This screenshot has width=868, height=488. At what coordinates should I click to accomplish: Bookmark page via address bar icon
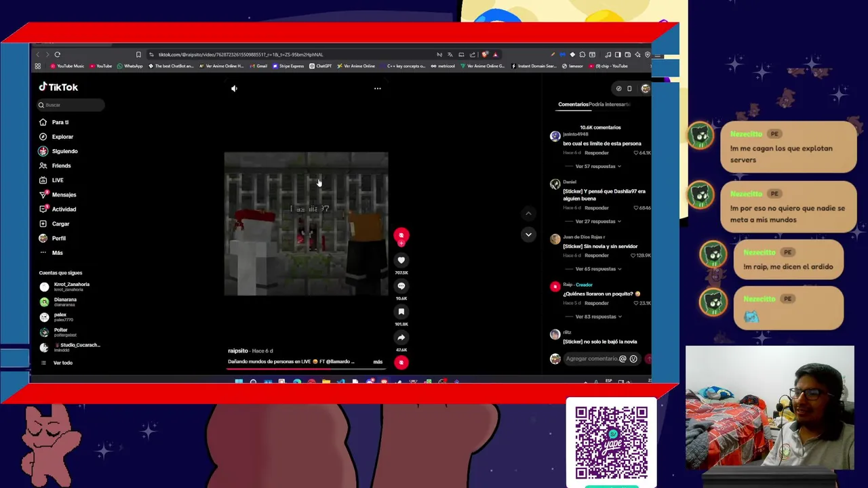[138, 54]
